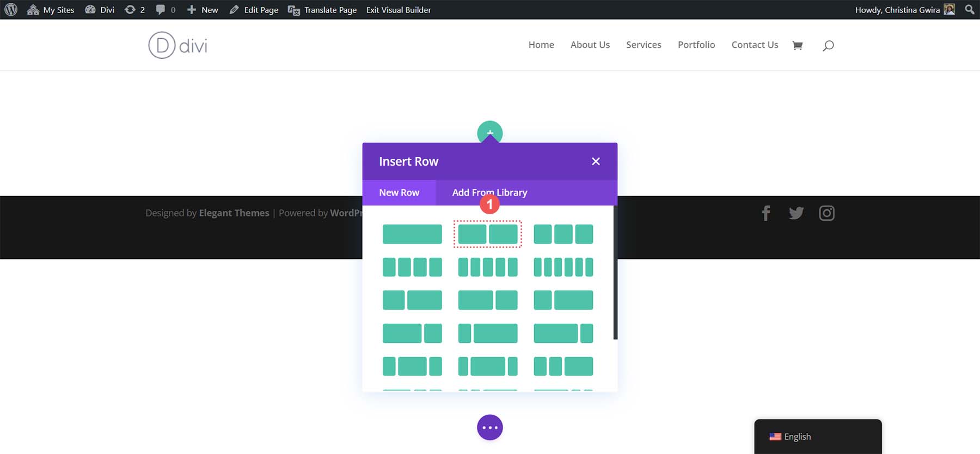Open the New content menu

click(x=203, y=10)
